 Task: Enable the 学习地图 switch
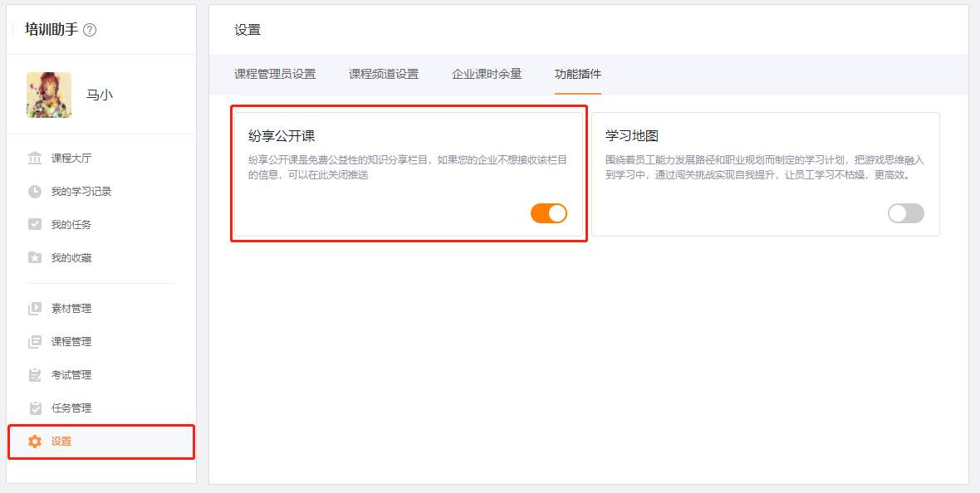pos(905,213)
